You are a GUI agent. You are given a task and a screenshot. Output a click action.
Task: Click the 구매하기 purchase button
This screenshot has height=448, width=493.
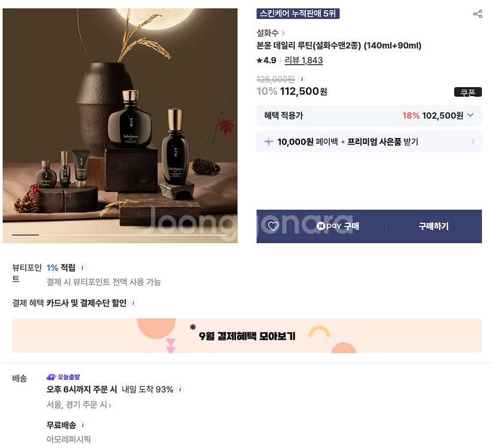coord(434,226)
